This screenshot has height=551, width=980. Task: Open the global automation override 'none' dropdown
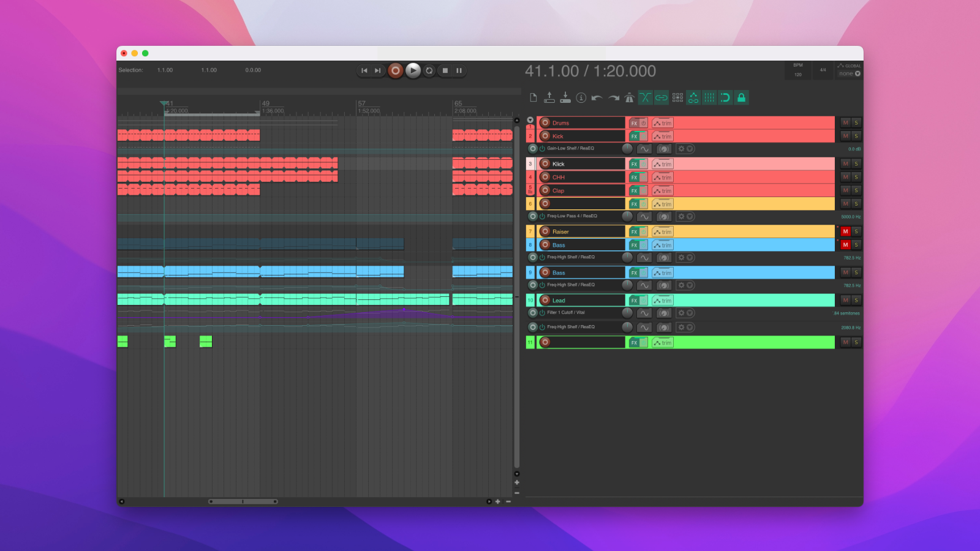850,73
